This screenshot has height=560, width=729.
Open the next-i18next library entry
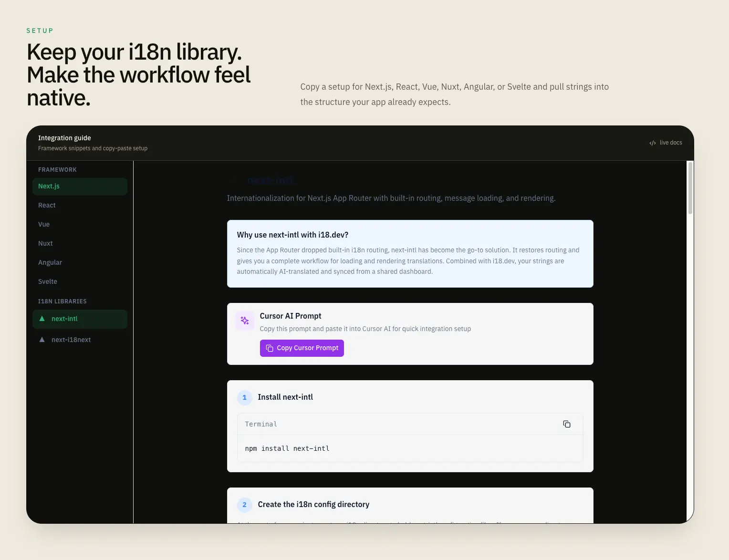[x=80, y=340]
